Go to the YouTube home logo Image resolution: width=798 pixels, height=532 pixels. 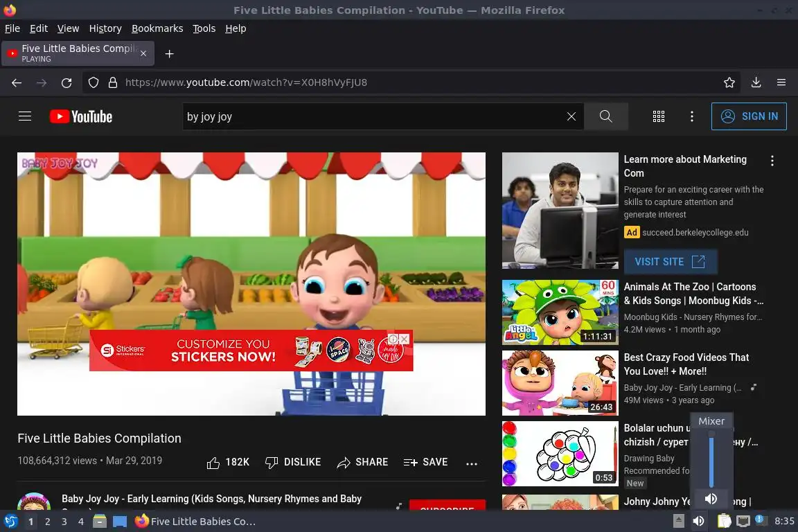coord(81,116)
